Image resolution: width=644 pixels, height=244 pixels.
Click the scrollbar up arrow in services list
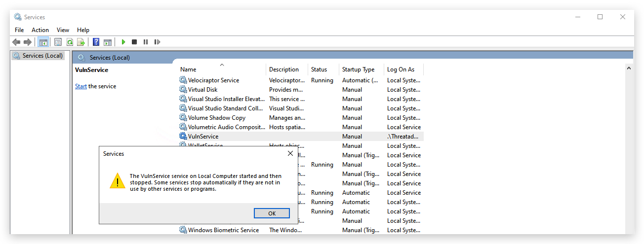[x=629, y=68]
